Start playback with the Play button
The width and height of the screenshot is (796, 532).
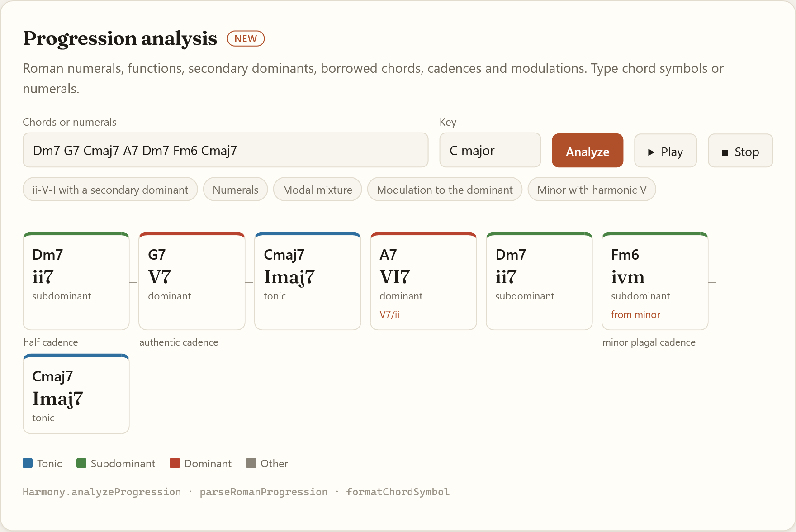tap(665, 151)
